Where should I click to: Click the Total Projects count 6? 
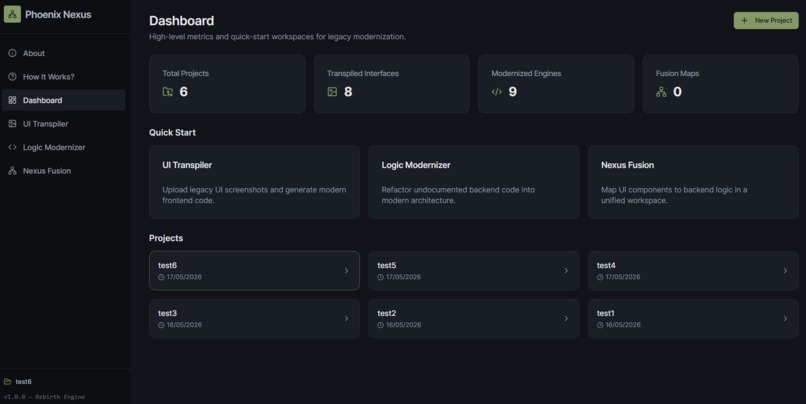(184, 91)
